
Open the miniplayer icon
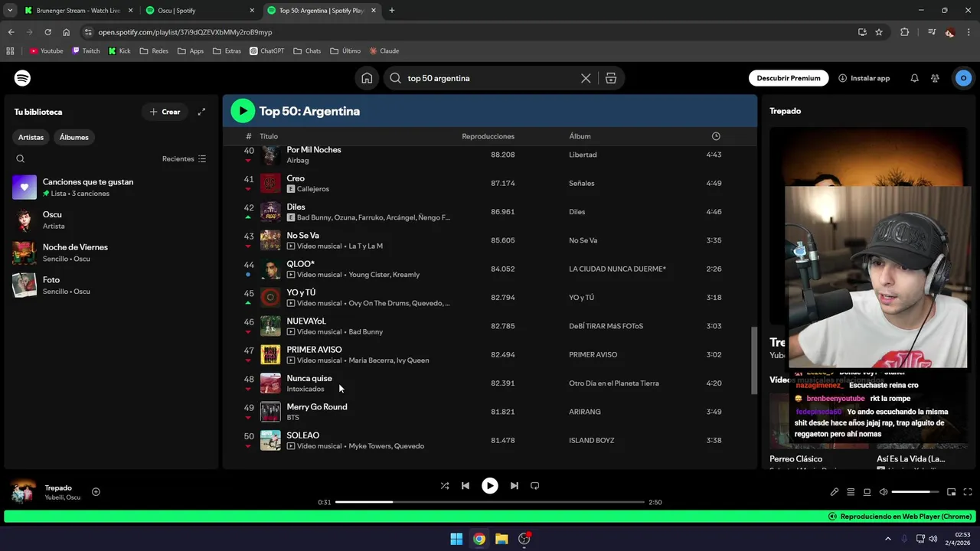pyautogui.click(x=951, y=492)
